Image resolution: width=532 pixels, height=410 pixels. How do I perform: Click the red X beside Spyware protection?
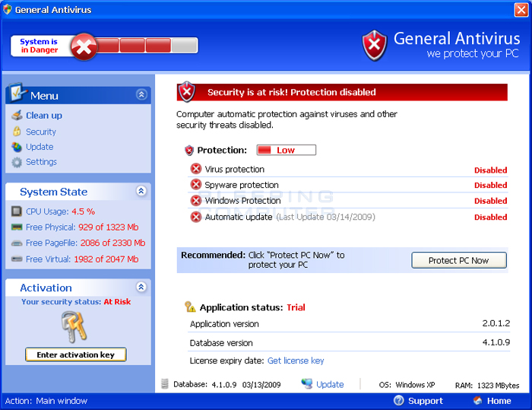pos(196,184)
